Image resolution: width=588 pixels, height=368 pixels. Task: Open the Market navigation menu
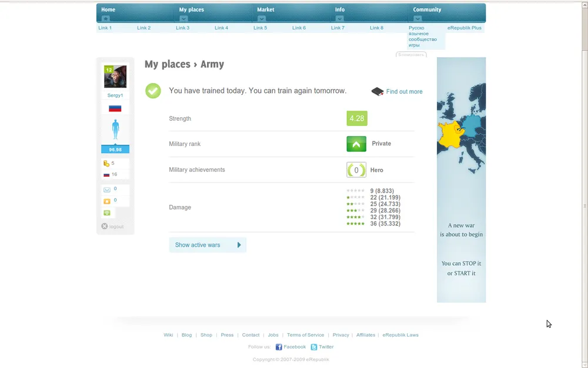click(266, 10)
